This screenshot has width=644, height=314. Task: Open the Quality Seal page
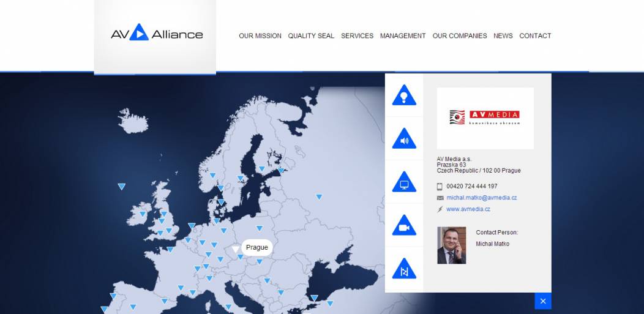point(311,36)
